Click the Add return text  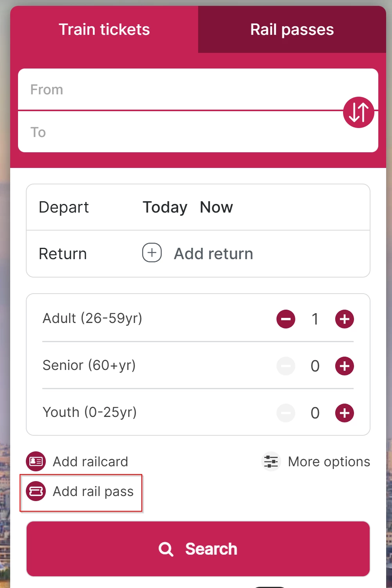(213, 254)
